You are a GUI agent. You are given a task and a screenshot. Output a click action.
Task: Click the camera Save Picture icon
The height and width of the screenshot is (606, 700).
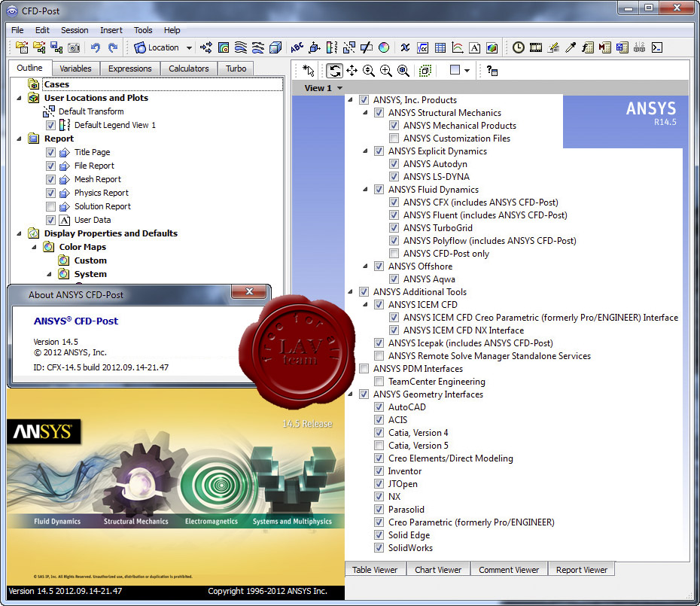pos(74,47)
